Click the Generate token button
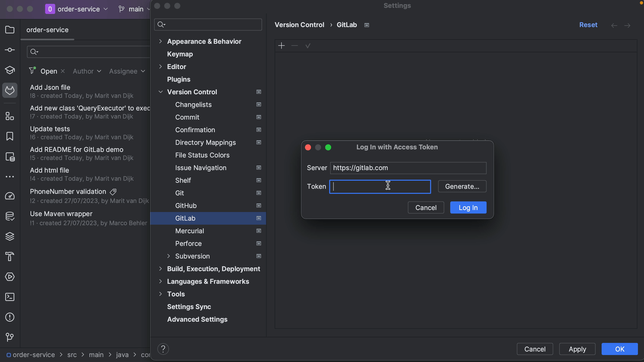The width and height of the screenshot is (644, 362). tap(462, 186)
